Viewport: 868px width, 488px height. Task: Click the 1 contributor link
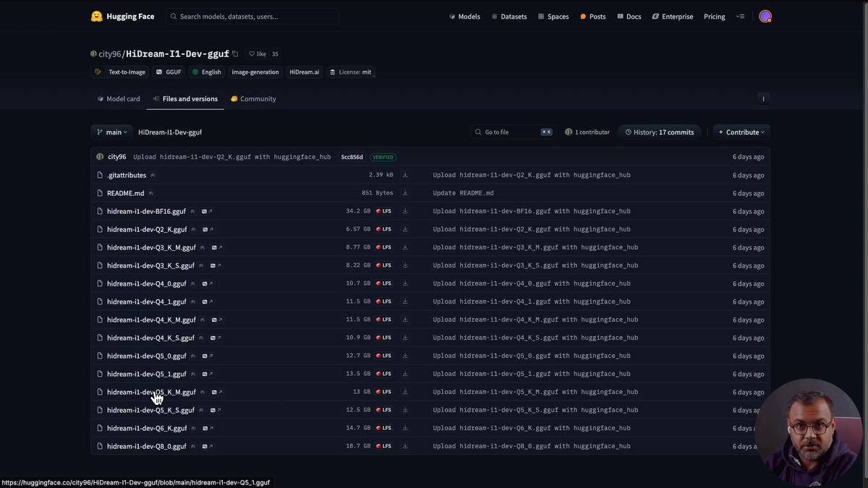(x=587, y=132)
